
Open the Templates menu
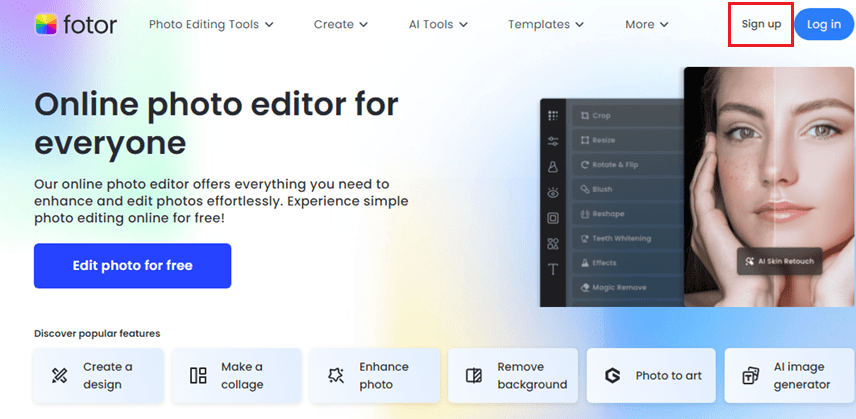coord(552,24)
